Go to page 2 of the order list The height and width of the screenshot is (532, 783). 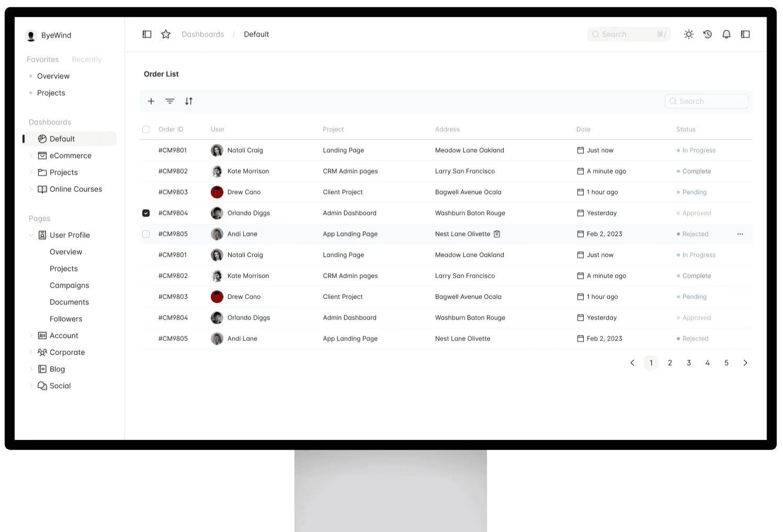tap(670, 363)
